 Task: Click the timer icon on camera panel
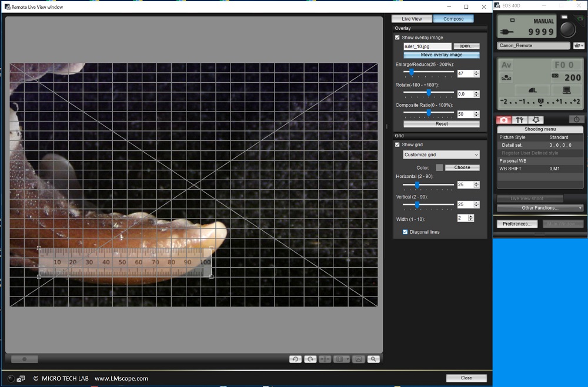(577, 119)
